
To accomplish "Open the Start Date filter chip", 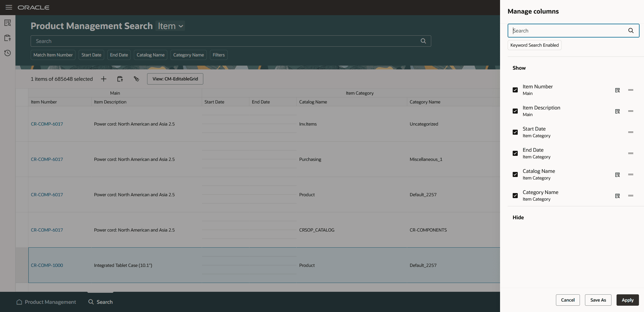I will point(91,55).
